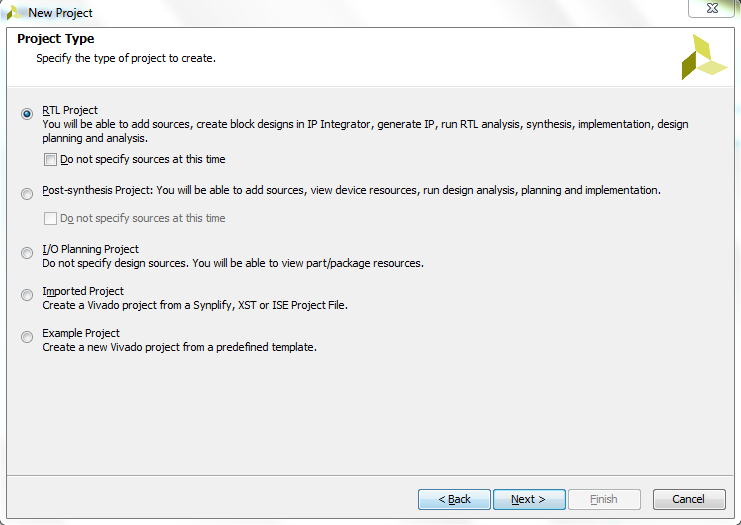
Task: Pick the Imported Project radio button
Action: pos(27,295)
